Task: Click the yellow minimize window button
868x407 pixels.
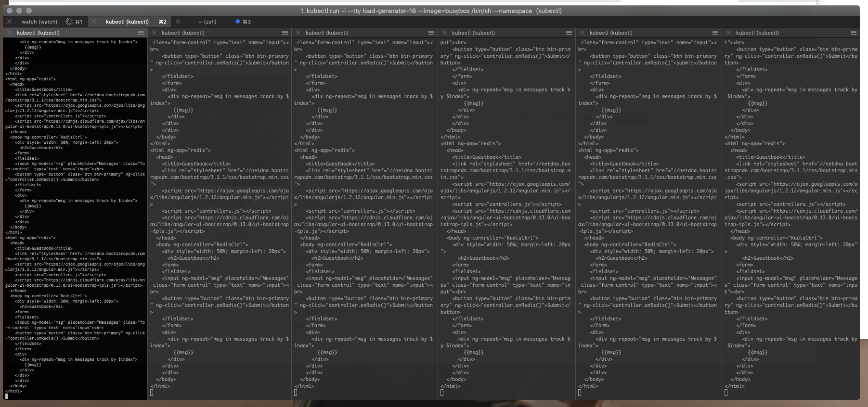Action: [19, 11]
